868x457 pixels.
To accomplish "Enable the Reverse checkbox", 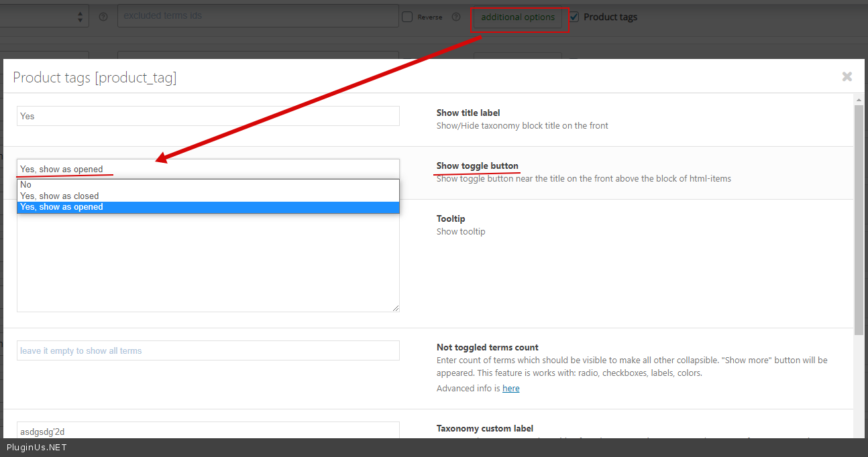I will coord(407,17).
